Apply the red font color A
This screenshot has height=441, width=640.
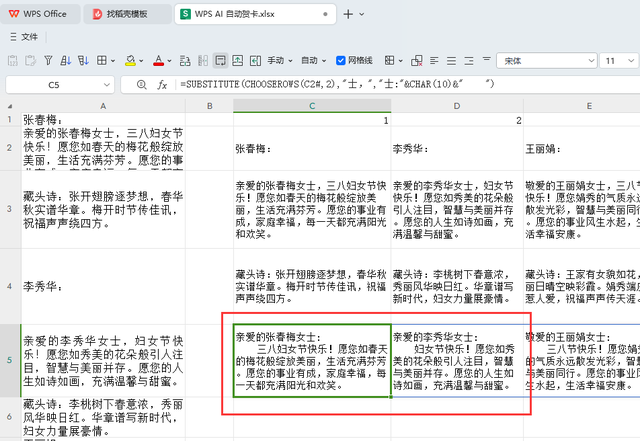[x=158, y=61]
